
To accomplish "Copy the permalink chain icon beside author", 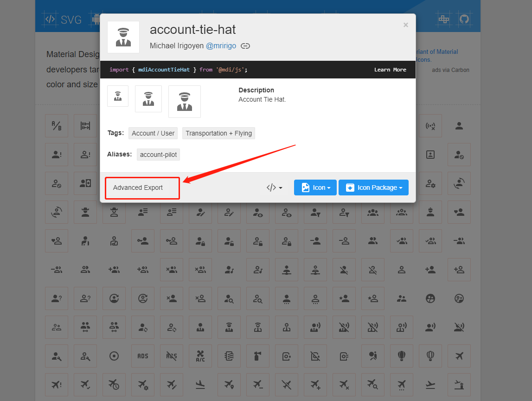I will (x=245, y=46).
